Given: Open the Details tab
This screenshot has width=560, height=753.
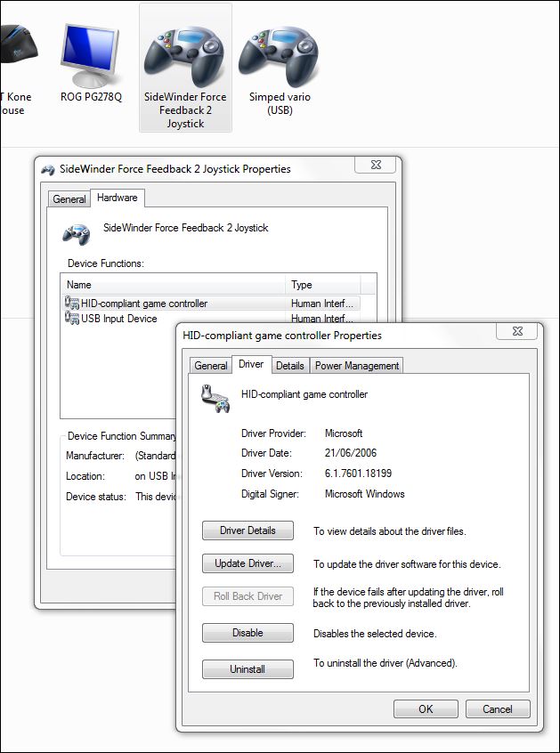Looking at the screenshot, I should tap(290, 366).
